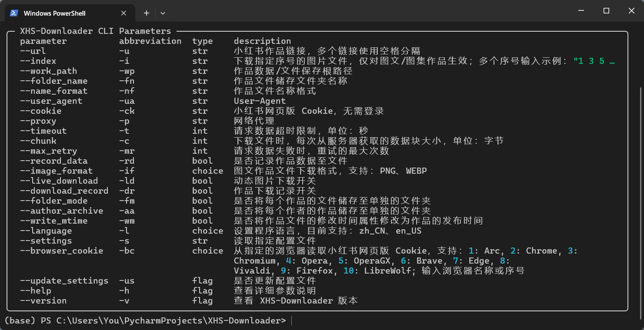Click the "XHS-Downloader CLI Parameters" panel title
The width and height of the screenshot is (644, 330).
point(96,31)
